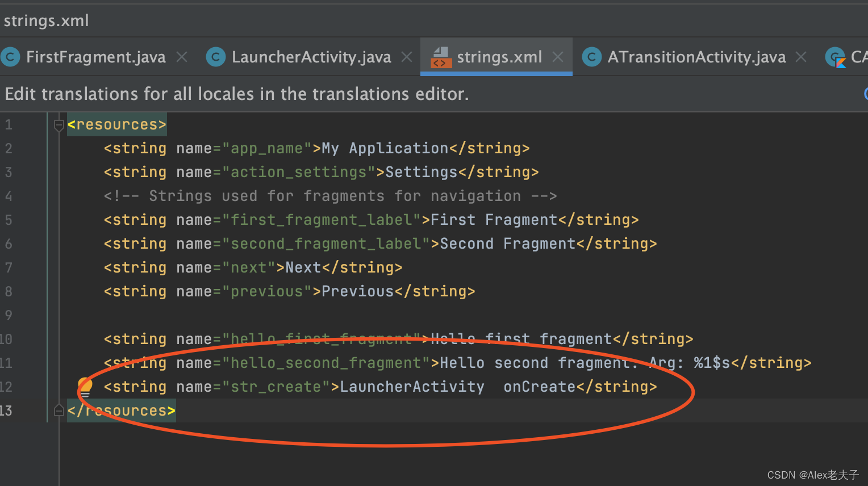Click the XML file icon on strings.xml tab
Viewport: 868px width, 486px height.
pos(443,57)
